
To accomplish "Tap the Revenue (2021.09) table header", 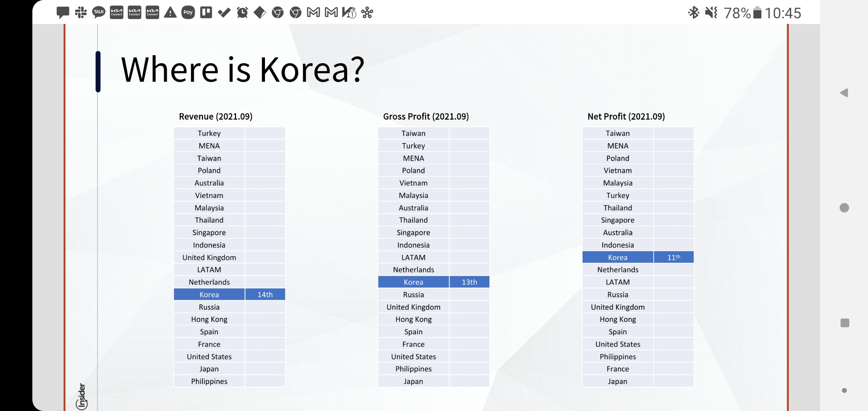I will pos(215,116).
